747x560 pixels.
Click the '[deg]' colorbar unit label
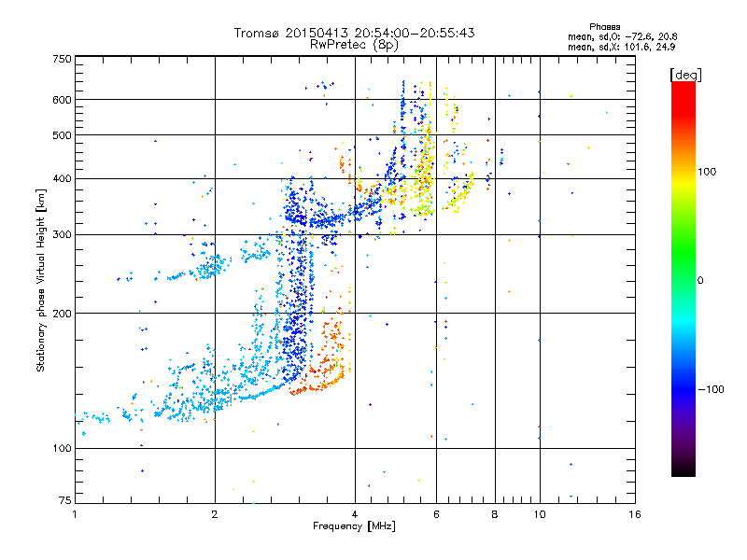685,75
